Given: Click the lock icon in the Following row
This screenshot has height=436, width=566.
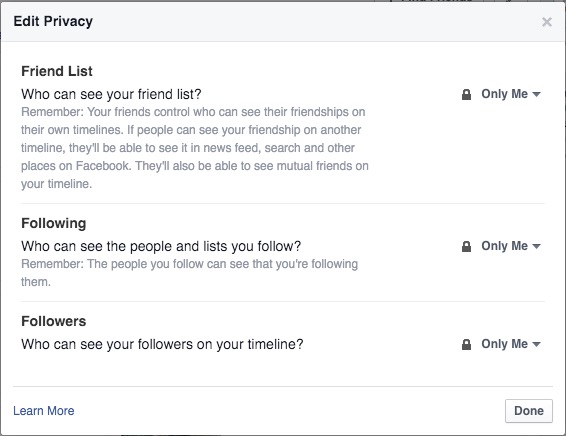Looking at the screenshot, I should coord(466,246).
